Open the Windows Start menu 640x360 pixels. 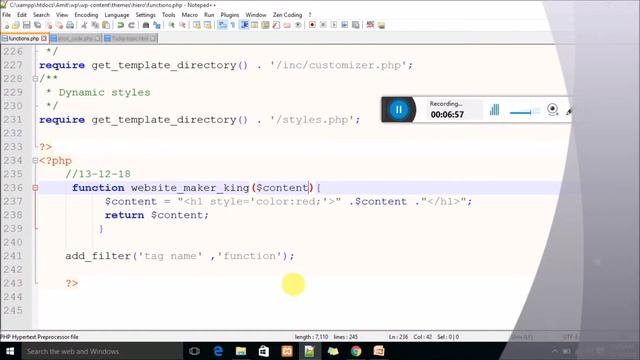tap(10, 351)
